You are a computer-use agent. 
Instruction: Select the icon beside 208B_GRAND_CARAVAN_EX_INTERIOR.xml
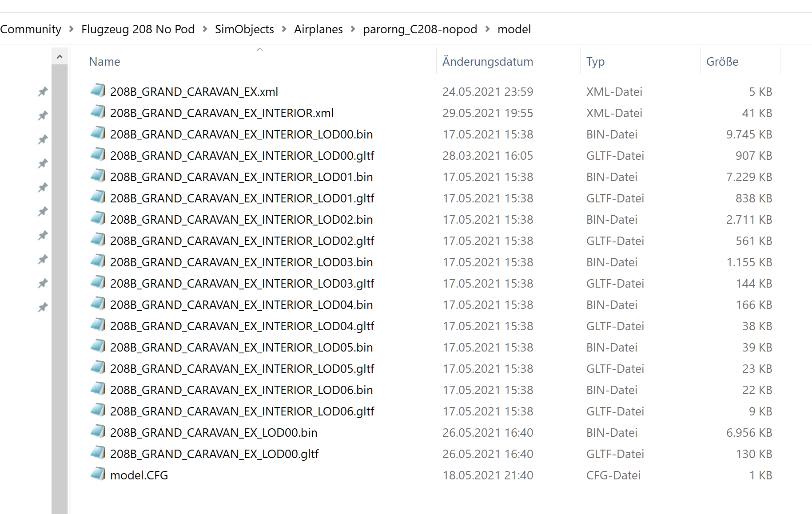98,112
